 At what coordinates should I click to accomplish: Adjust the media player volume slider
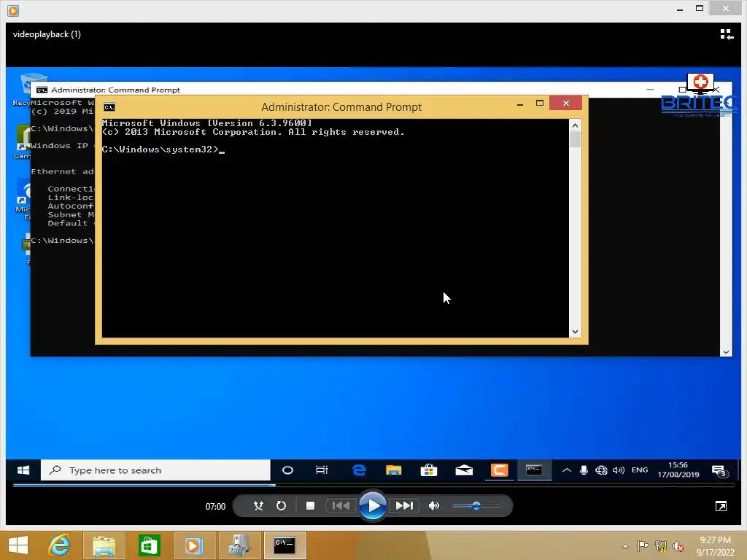tap(476, 506)
